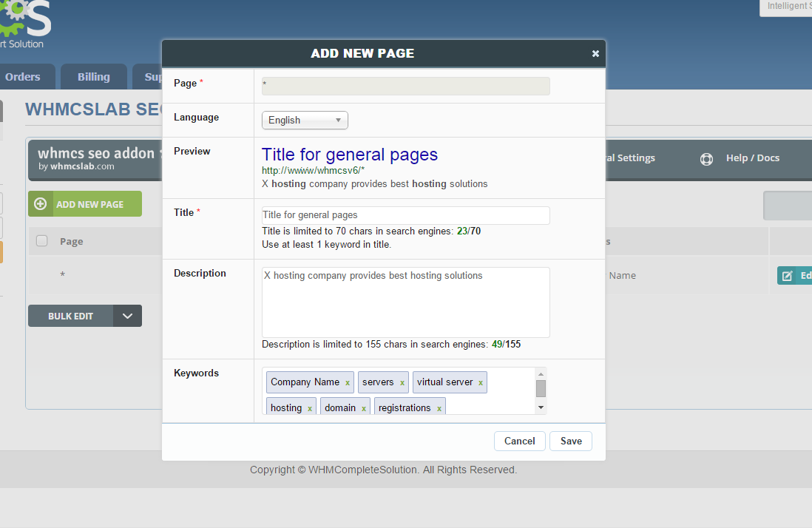Image resolution: width=812 pixels, height=528 pixels.
Task: Click the edit pencil icon in the row
Action: pyautogui.click(x=787, y=276)
